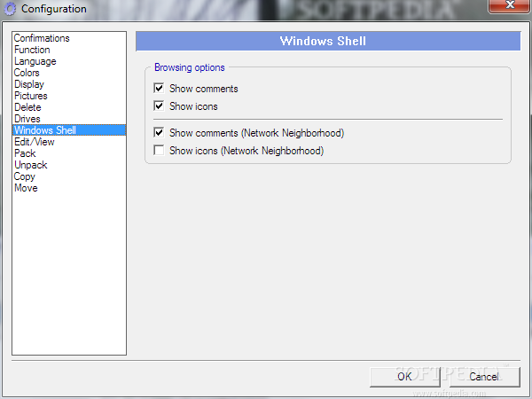Go to the Language settings
Screen dimensions: 532x399
coord(69,61)
